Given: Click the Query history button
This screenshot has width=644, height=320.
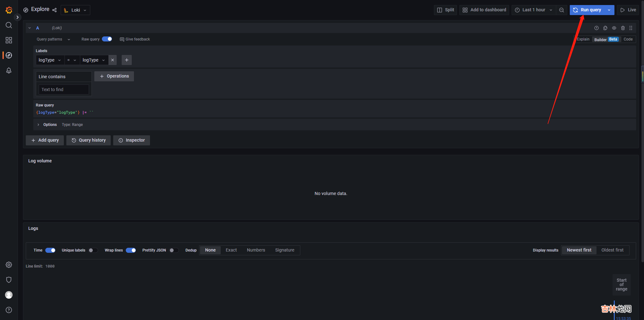Looking at the screenshot, I should click(x=89, y=140).
